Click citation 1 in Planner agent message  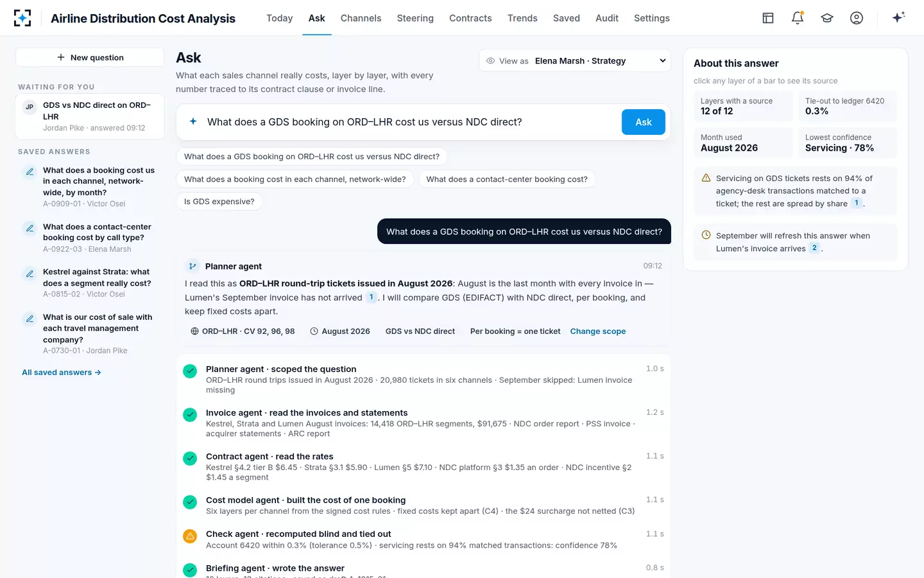tap(372, 297)
